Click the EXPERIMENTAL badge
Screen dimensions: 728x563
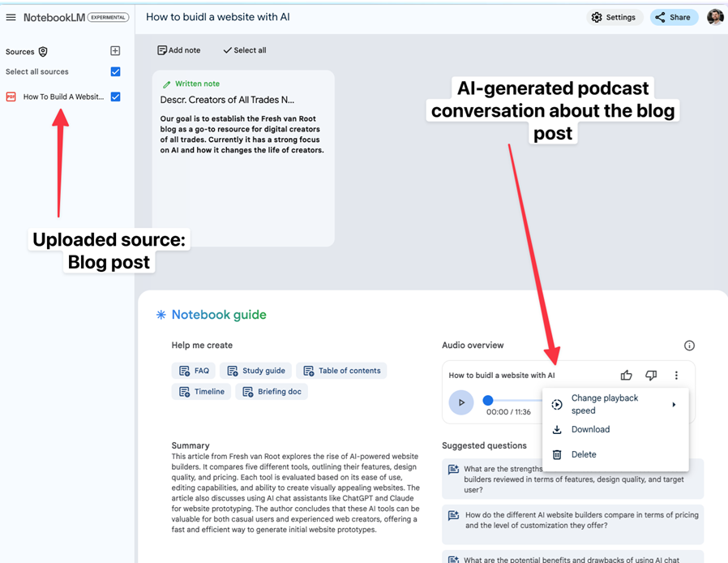tap(108, 17)
